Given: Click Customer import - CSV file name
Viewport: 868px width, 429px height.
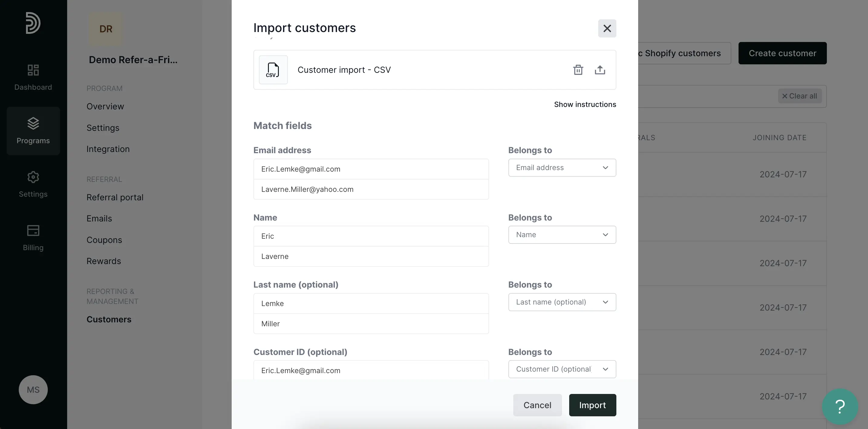Looking at the screenshot, I should coord(344,70).
